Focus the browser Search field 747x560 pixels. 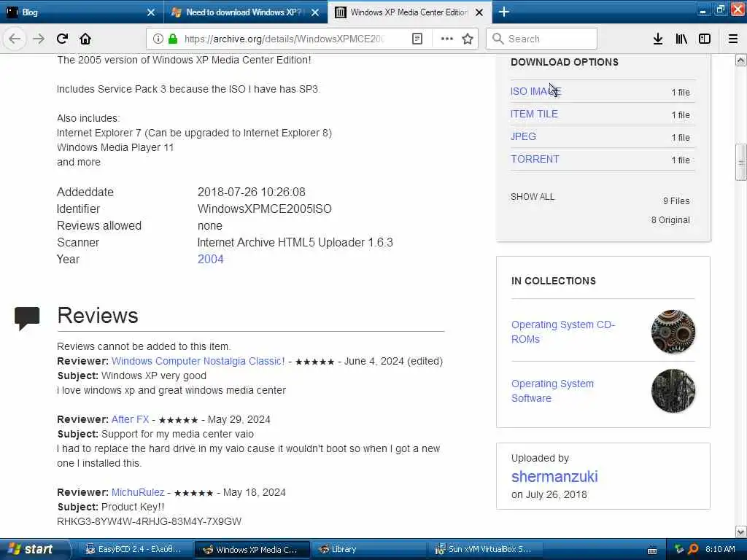(x=542, y=39)
